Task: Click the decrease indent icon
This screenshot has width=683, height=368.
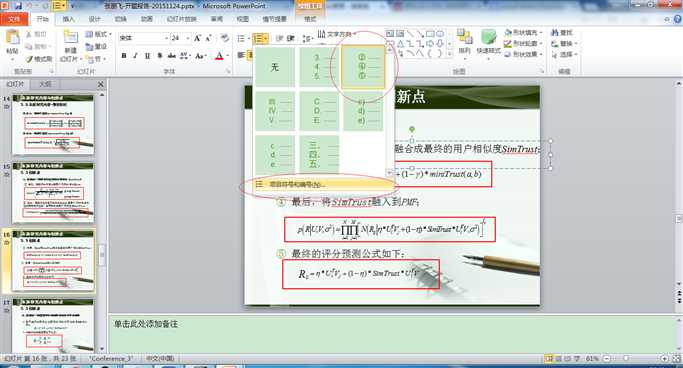Action: point(280,38)
